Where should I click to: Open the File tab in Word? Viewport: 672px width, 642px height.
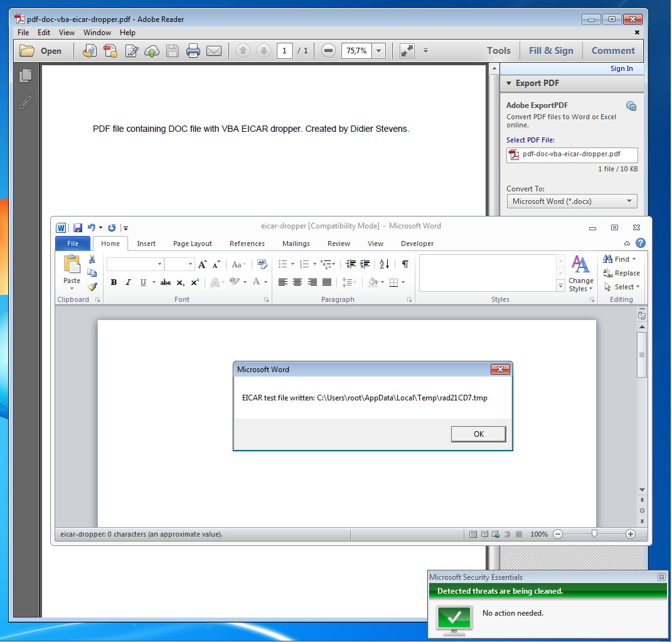pyautogui.click(x=73, y=243)
